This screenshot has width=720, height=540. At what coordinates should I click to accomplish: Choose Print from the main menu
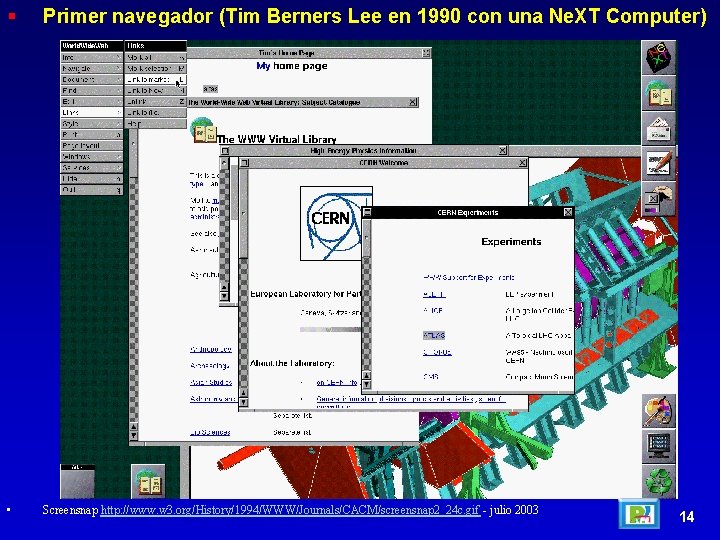point(91,135)
